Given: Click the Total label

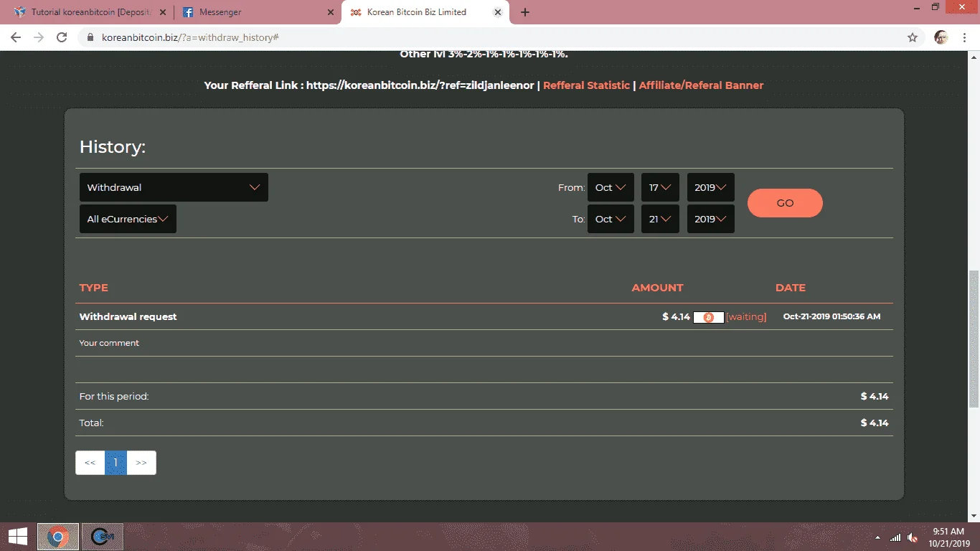Looking at the screenshot, I should tap(91, 423).
